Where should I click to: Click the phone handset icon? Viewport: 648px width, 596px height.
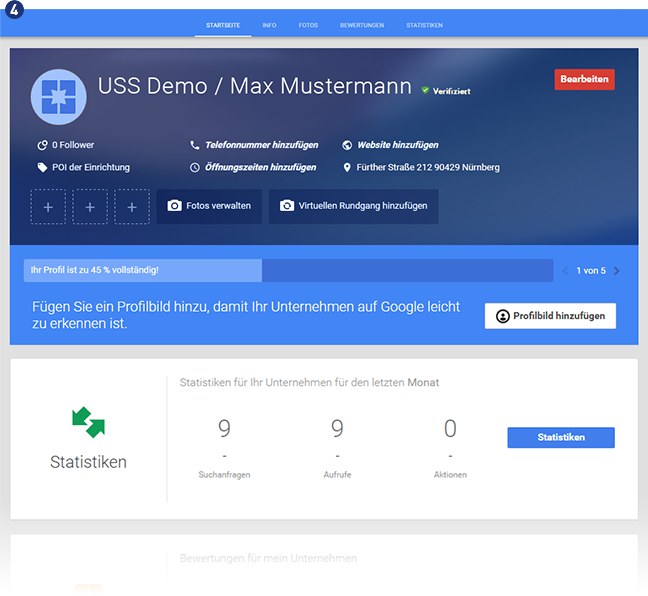click(x=195, y=145)
